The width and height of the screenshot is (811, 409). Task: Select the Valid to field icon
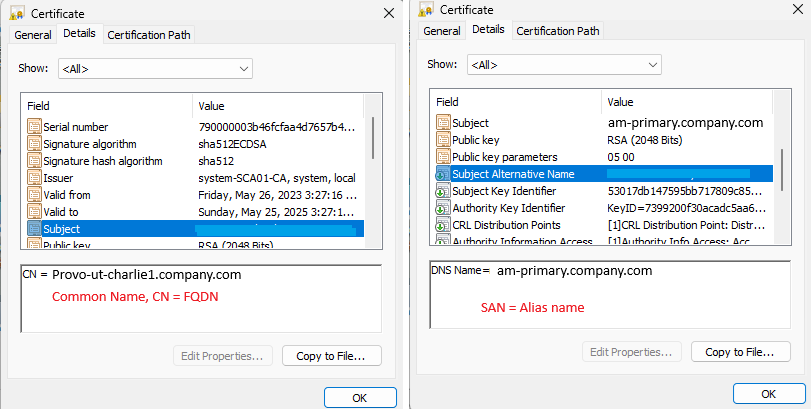pyautogui.click(x=34, y=212)
